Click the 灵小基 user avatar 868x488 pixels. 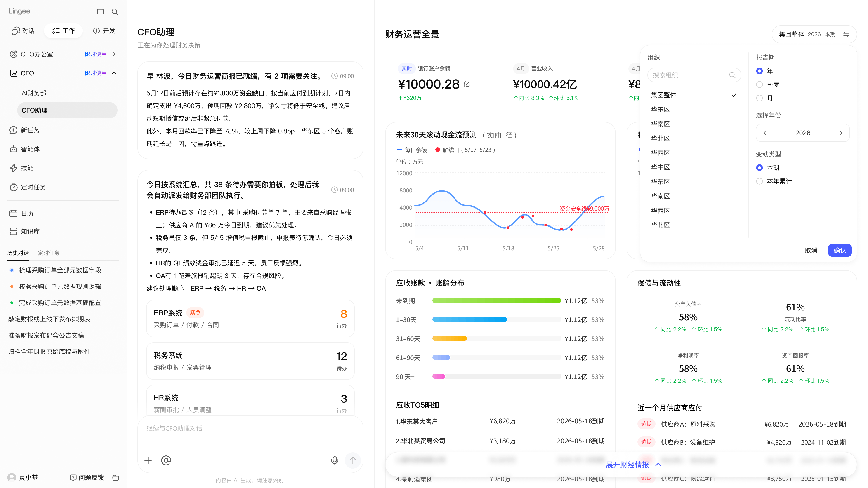[x=12, y=477]
